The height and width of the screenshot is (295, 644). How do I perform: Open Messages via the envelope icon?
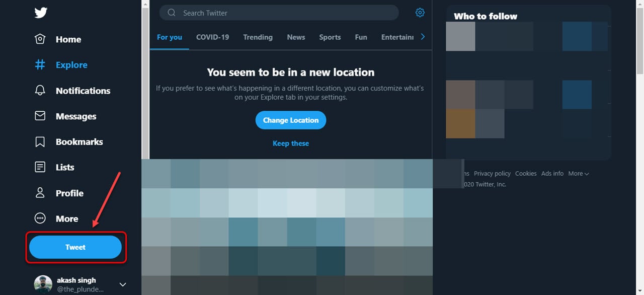point(40,116)
